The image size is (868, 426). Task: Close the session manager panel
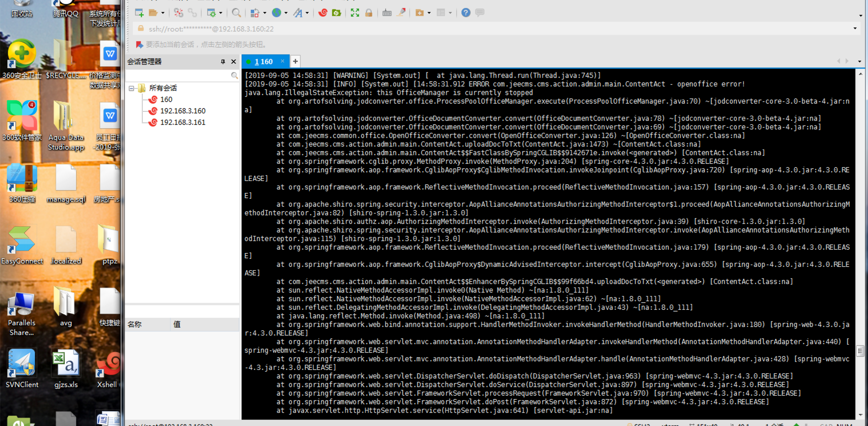pyautogui.click(x=234, y=61)
